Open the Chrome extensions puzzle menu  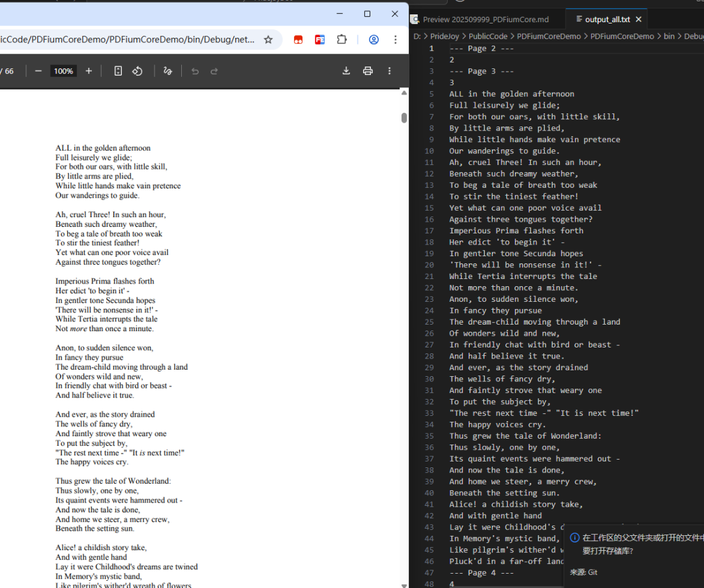[342, 40]
